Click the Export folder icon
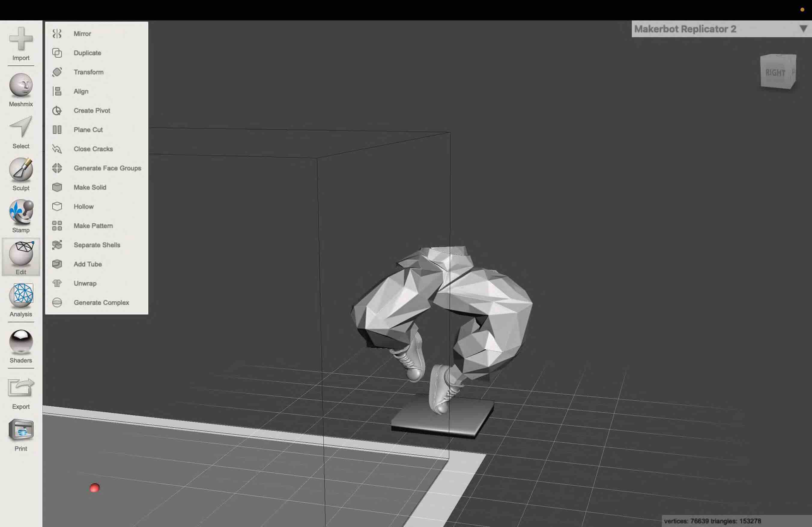Screen dimensions: 812x527 tap(21, 387)
